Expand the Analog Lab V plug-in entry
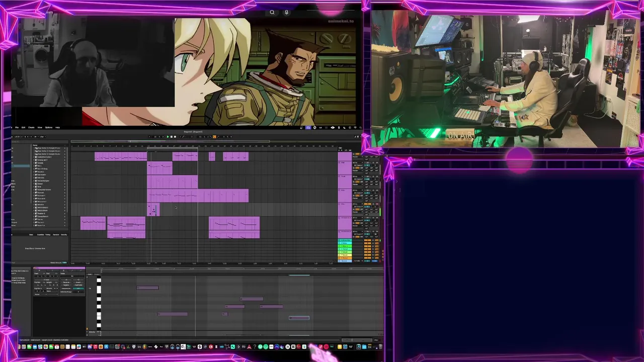 [x=34, y=160]
